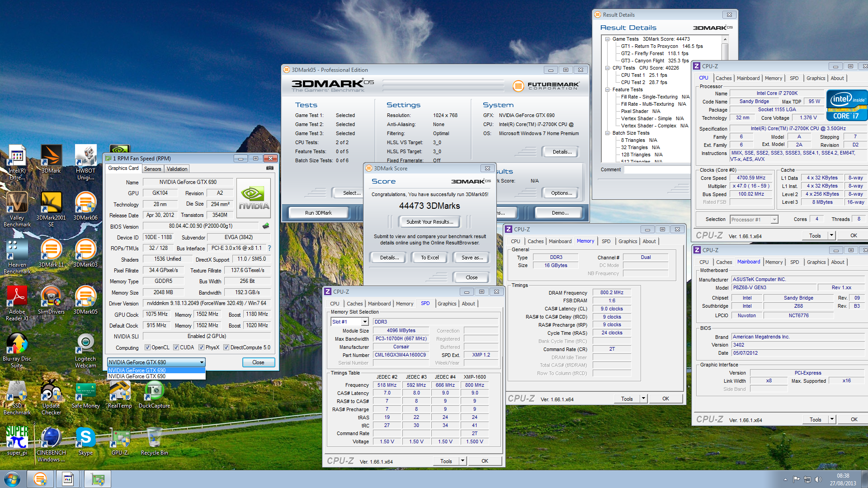Viewport: 868px width, 488px height.
Task: Launch Skype from the desktop
Action: tap(85, 441)
